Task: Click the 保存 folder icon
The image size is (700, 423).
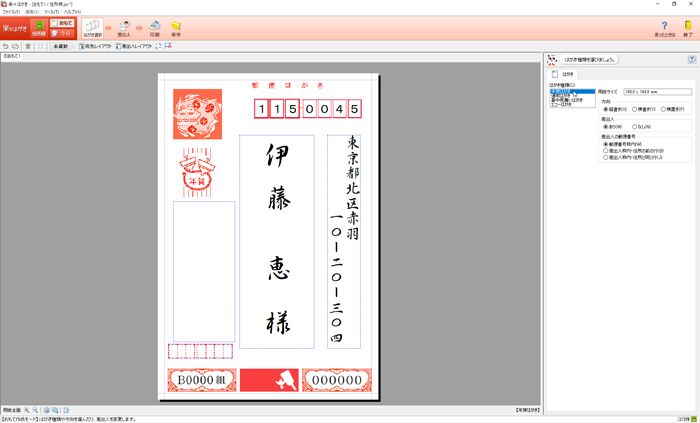Action: [x=176, y=28]
